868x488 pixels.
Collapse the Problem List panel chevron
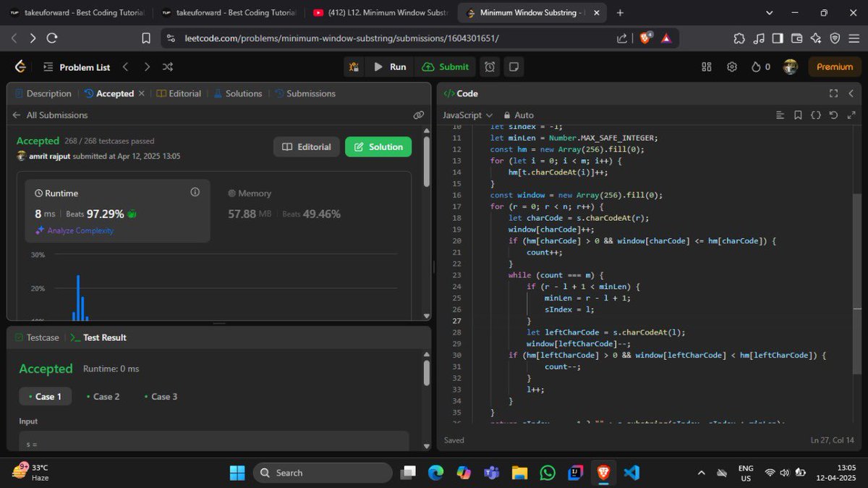pos(125,67)
